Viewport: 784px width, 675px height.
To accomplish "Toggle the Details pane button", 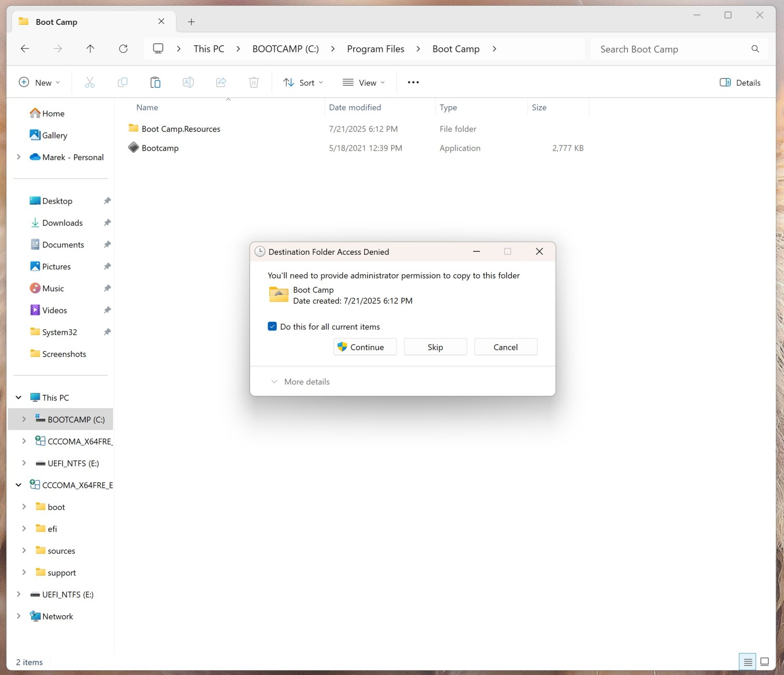I will (x=740, y=82).
